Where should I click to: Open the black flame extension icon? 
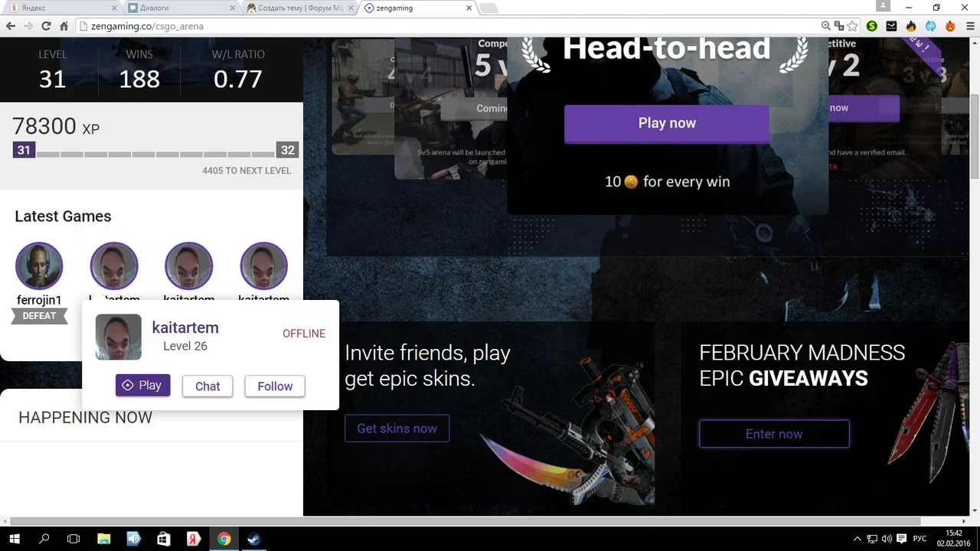pyautogui.click(x=911, y=26)
